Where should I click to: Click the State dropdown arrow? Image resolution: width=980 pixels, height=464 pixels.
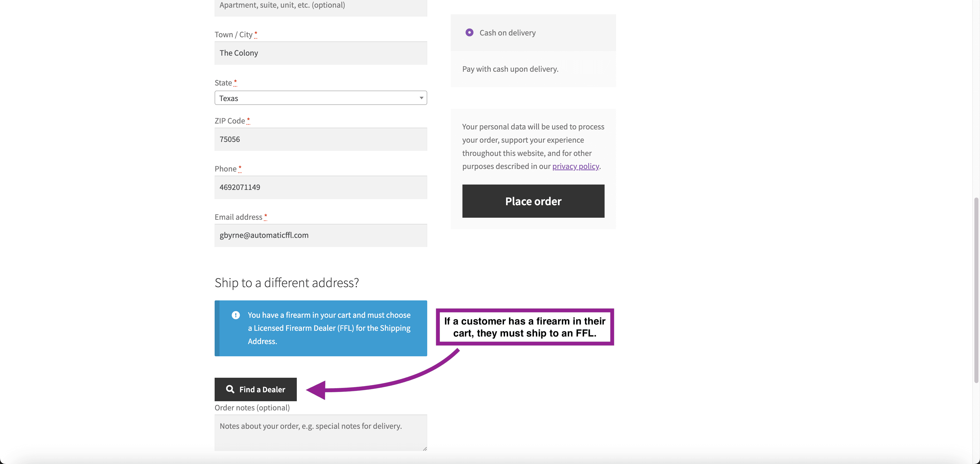421,98
